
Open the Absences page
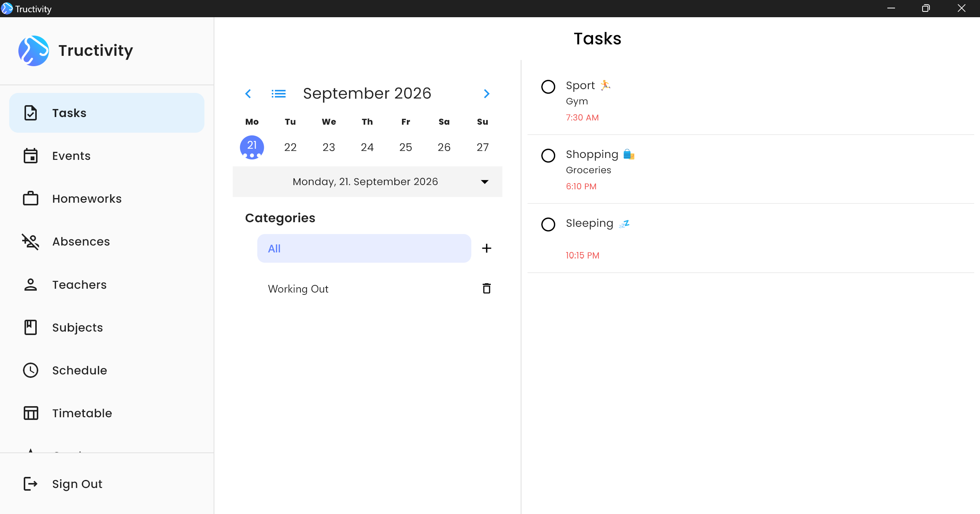(107, 242)
